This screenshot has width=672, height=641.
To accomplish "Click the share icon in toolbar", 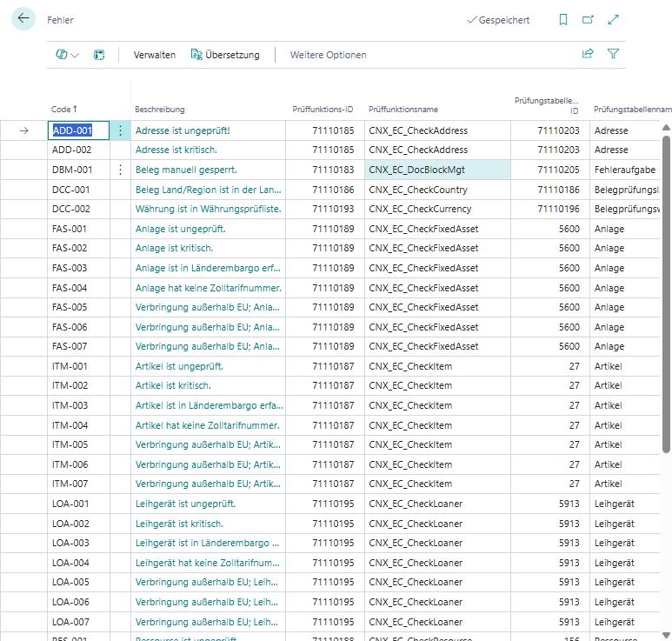I will point(588,54).
